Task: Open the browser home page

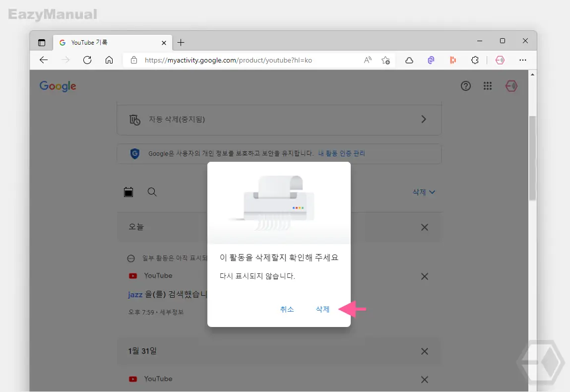Action: tap(109, 60)
